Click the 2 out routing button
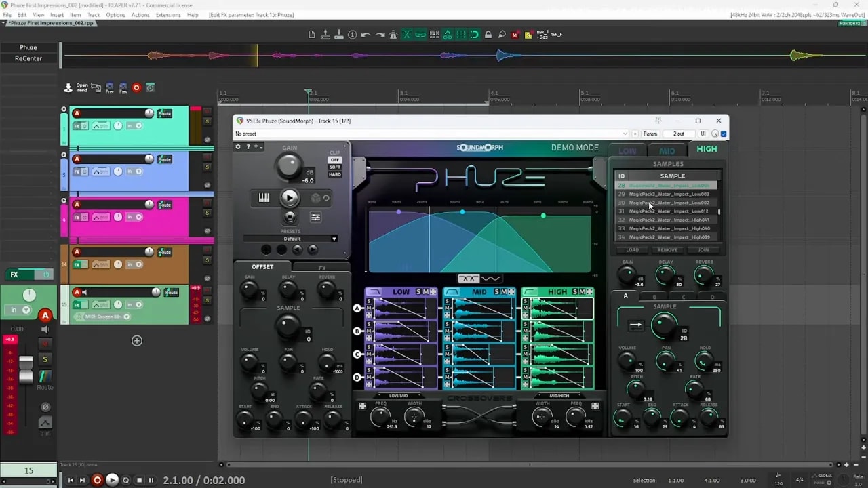 pyautogui.click(x=679, y=134)
